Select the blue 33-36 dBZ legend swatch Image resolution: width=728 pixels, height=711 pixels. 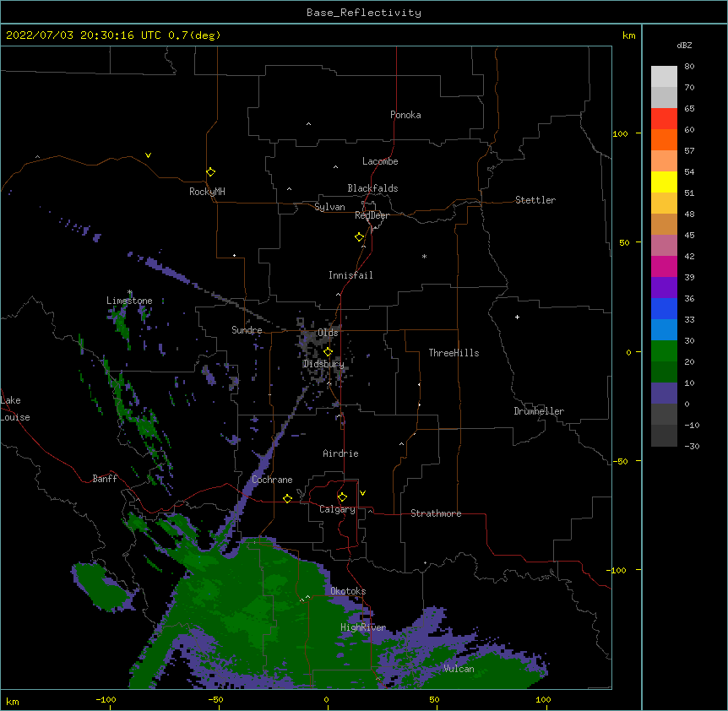[664, 308]
